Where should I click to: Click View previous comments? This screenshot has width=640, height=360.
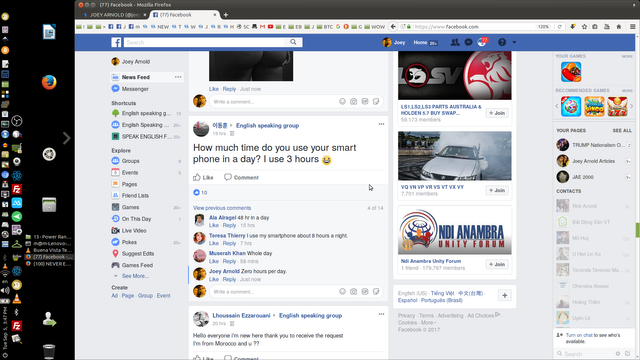click(222, 208)
